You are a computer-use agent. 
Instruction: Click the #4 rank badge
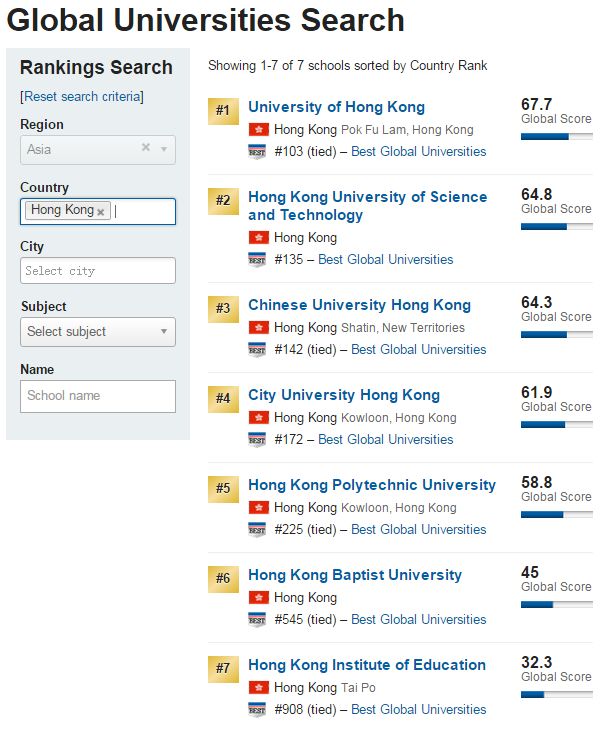pos(223,399)
